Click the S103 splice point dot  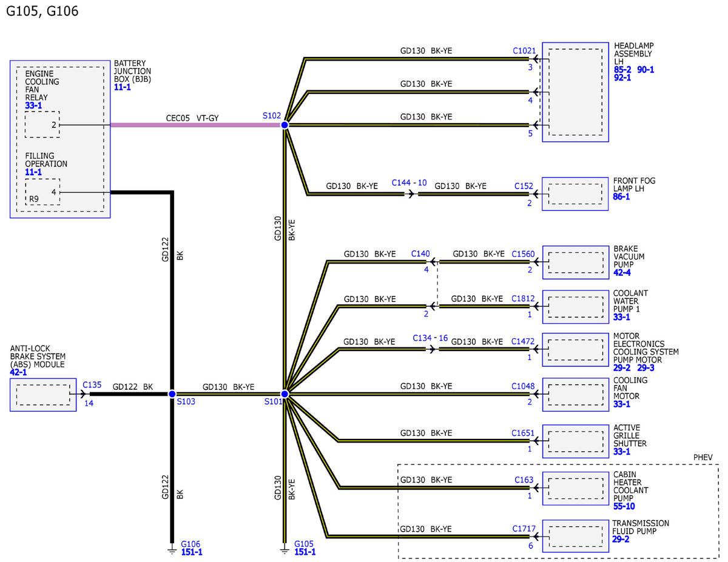[x=172, y=394]
